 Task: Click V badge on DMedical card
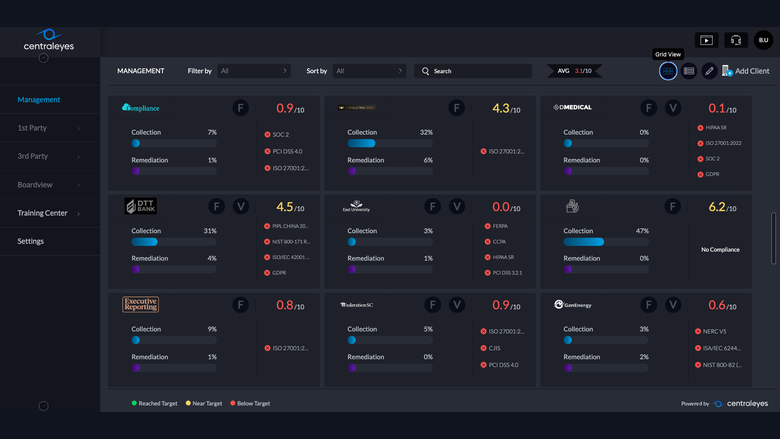click(673, 108)
